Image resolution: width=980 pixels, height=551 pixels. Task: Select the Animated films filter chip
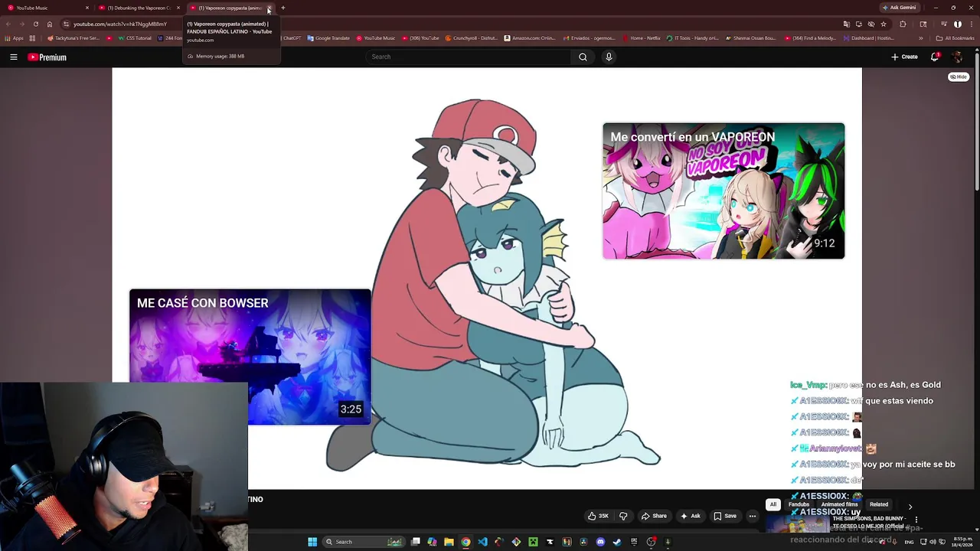839,504
